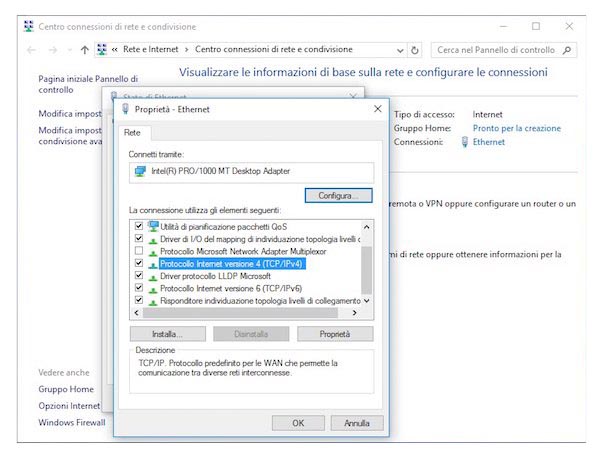Screen dimensions: 610x456
Task: Click Intel PRO/1000 adapter icon
Action: point(140,171)
